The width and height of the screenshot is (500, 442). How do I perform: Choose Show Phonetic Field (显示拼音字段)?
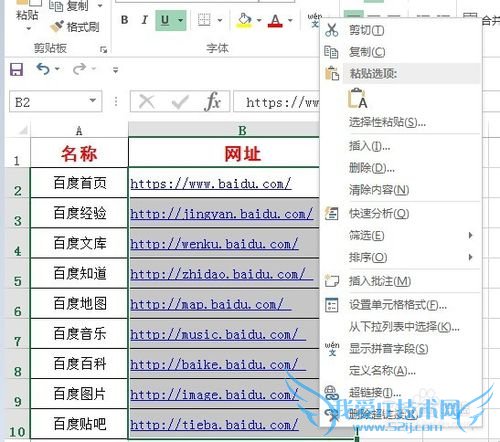tap(402, 349)
